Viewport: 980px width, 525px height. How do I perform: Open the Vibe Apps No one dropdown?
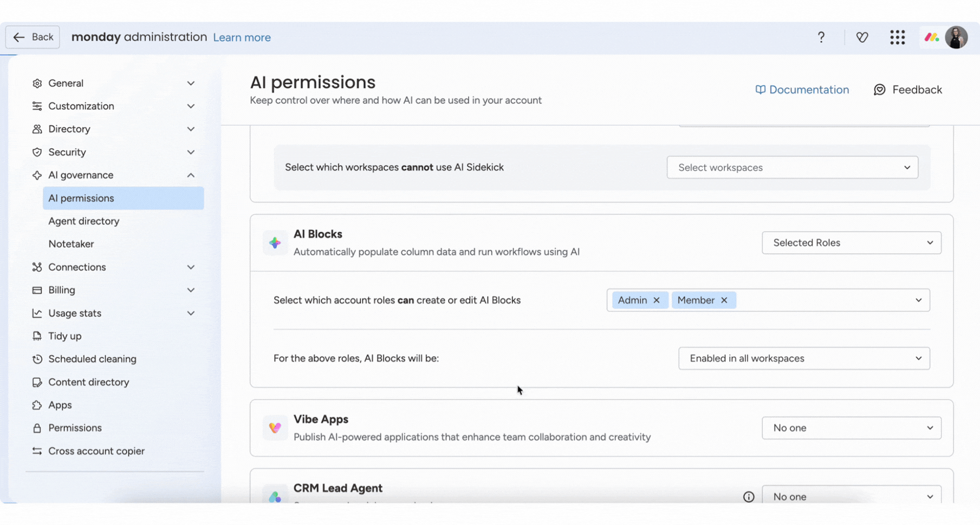(852, 428)
